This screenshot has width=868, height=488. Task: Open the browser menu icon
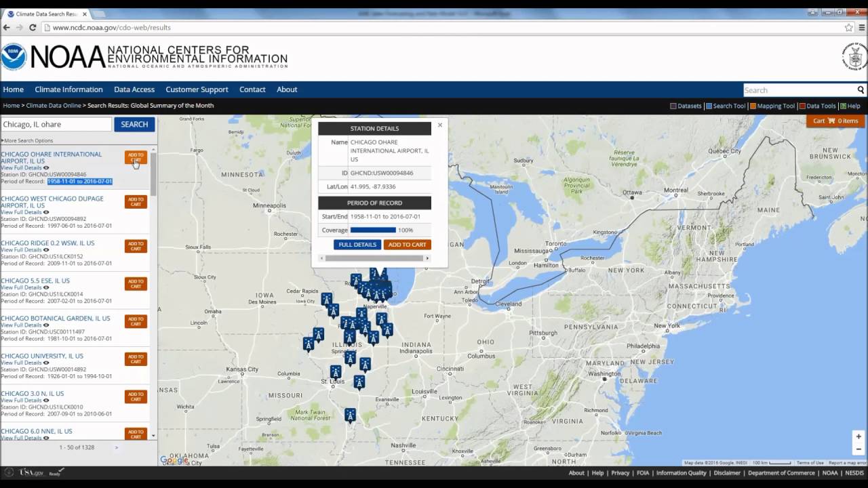coord(861,27)
